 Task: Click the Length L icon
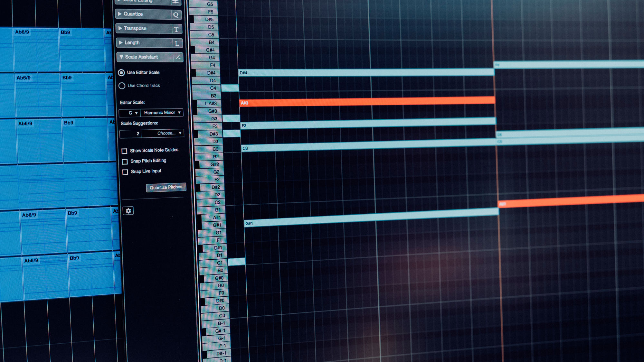[x=177, y=43]
